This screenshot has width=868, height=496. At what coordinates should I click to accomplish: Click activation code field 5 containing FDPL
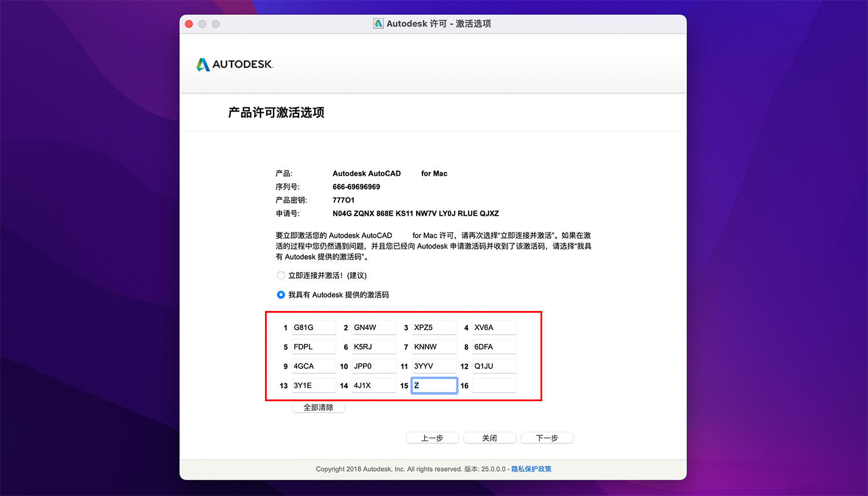pyautogui.click(x=314, y=347)
